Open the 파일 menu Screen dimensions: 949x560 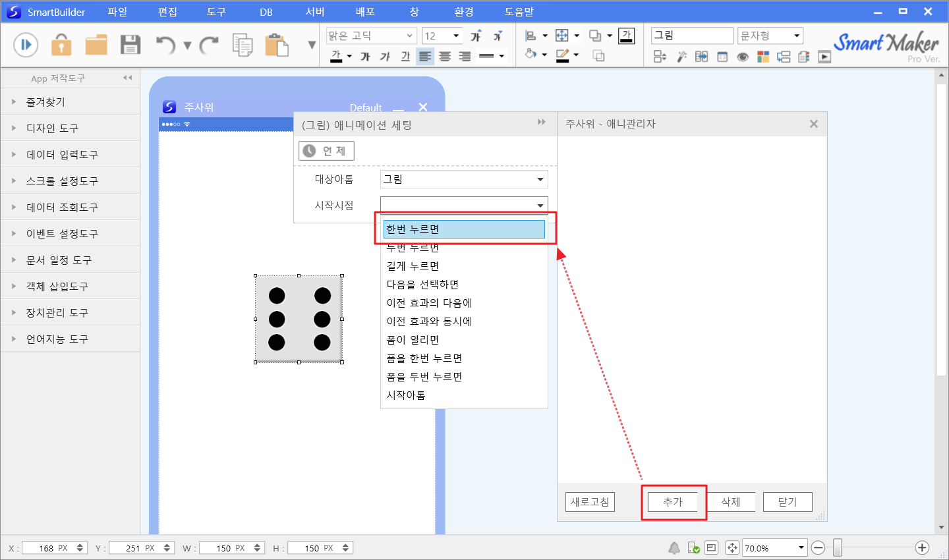click(x=117, y=12)
